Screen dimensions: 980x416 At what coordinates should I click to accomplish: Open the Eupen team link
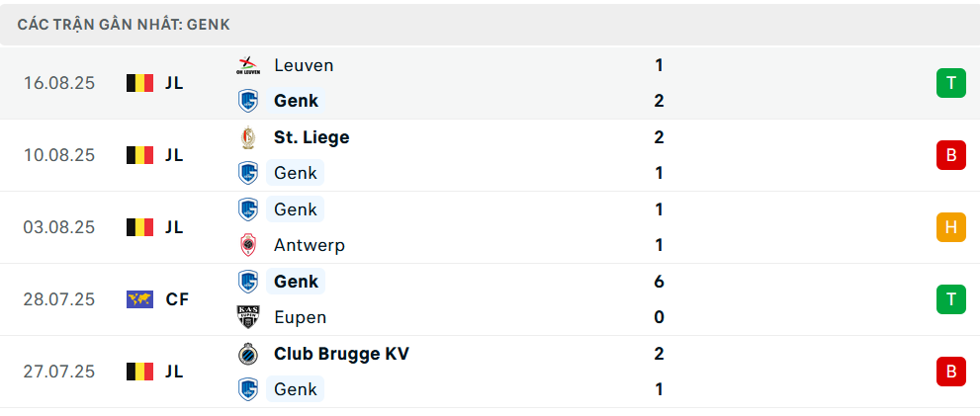coord(300,317)
